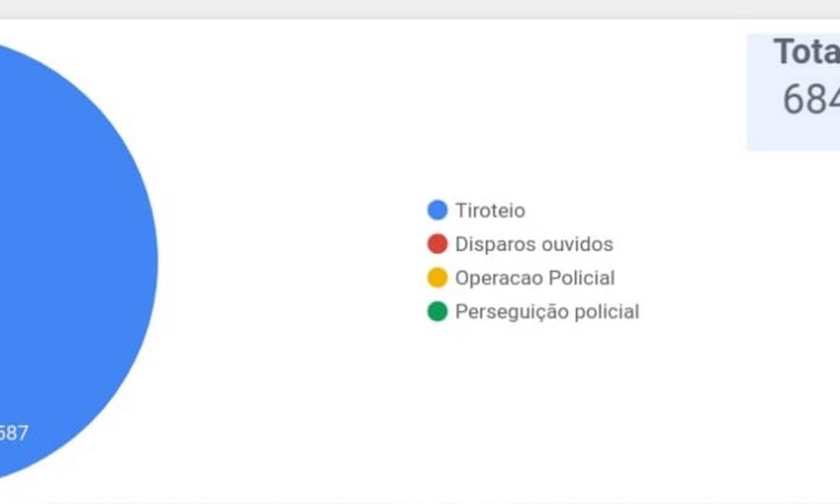The width and height of the screenshot is (840, 504).
Task: Select the green Perseguição policial legend dot
Action: [437, 312]
